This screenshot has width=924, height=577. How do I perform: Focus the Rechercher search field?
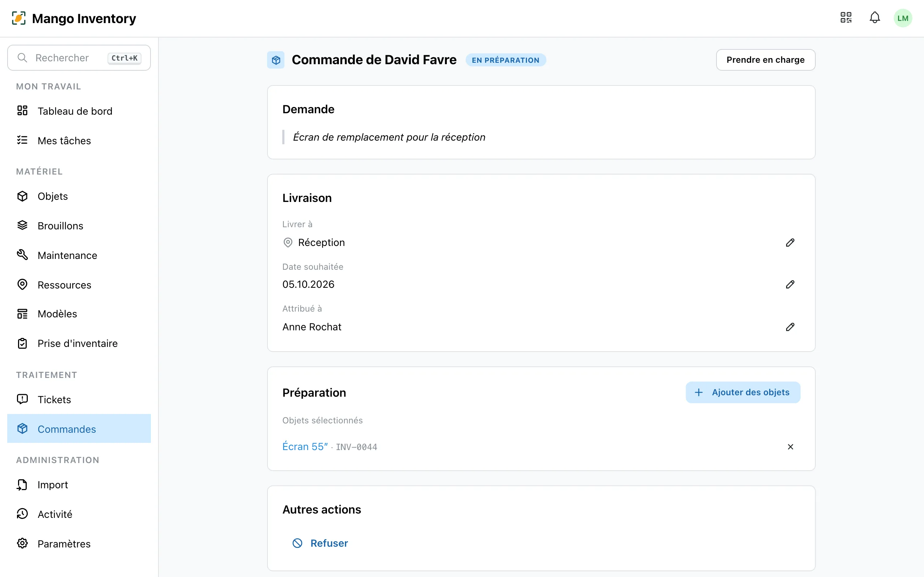click(79, 58)
